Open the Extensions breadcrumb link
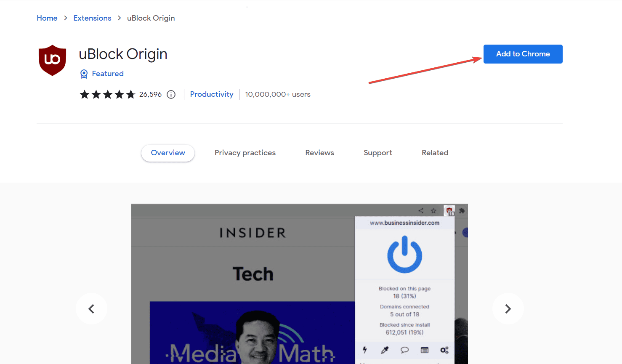Image resolution: width=622 pixels, height=364 pixels. tap(92, 18)
